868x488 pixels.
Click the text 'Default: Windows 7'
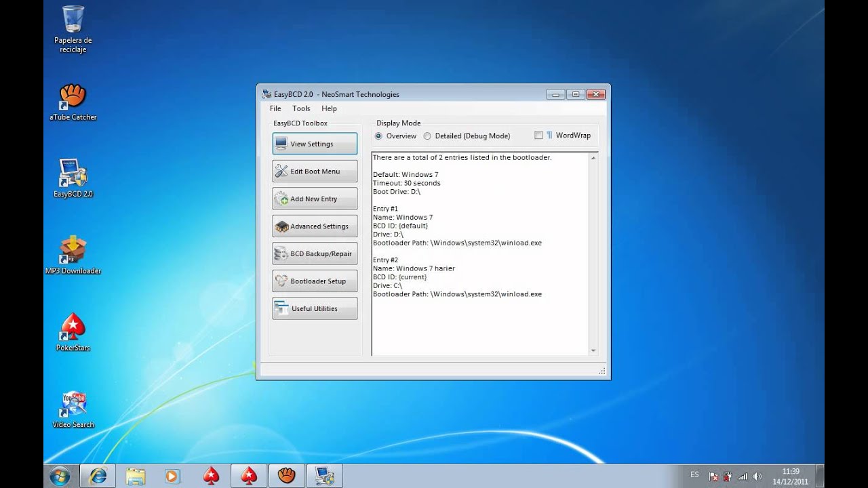406,175
